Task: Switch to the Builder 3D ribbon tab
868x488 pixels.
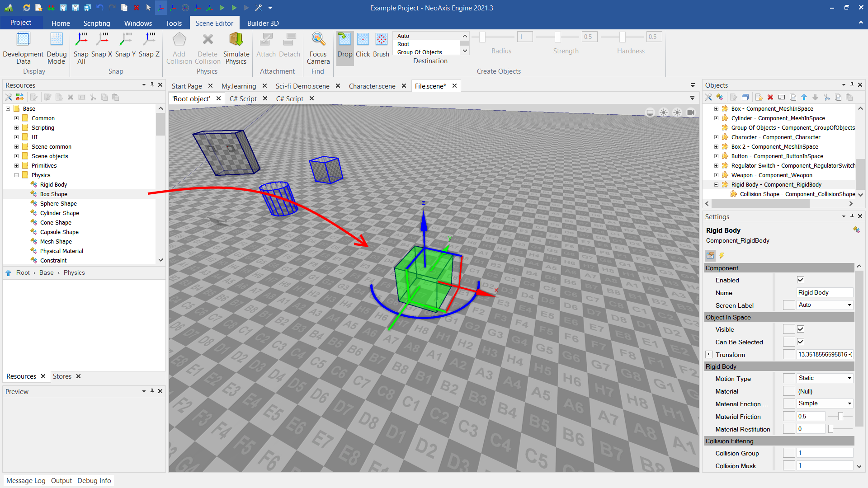Action: click(263, 23)
